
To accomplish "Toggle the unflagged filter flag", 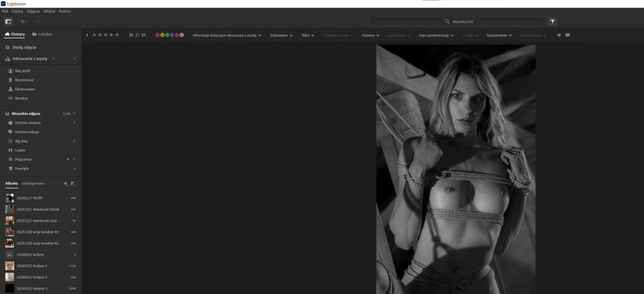I will pyautogui.click(x=137, y=35).
